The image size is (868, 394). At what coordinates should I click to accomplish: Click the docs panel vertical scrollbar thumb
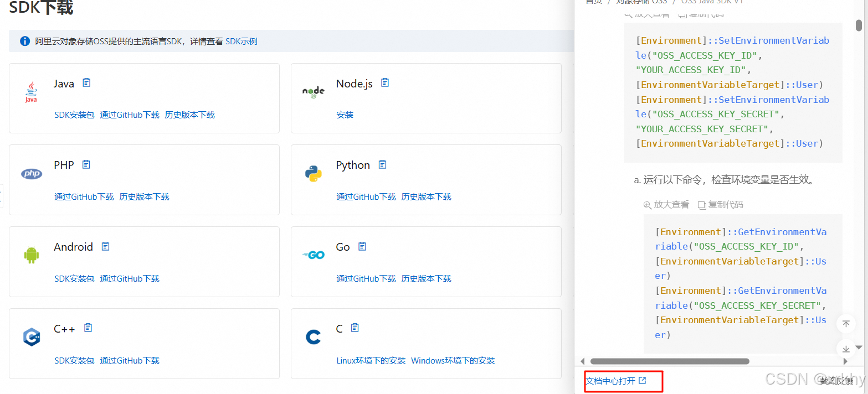[x=859, y=25]
